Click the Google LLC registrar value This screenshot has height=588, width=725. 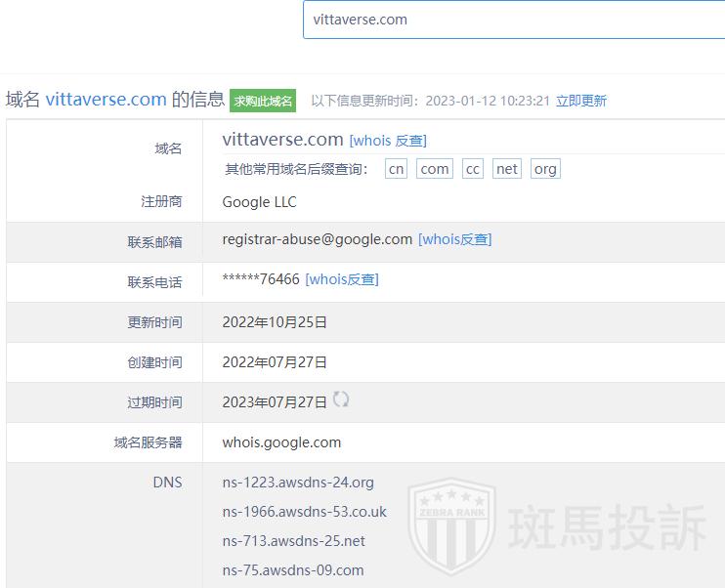click(x=259, y=202)
